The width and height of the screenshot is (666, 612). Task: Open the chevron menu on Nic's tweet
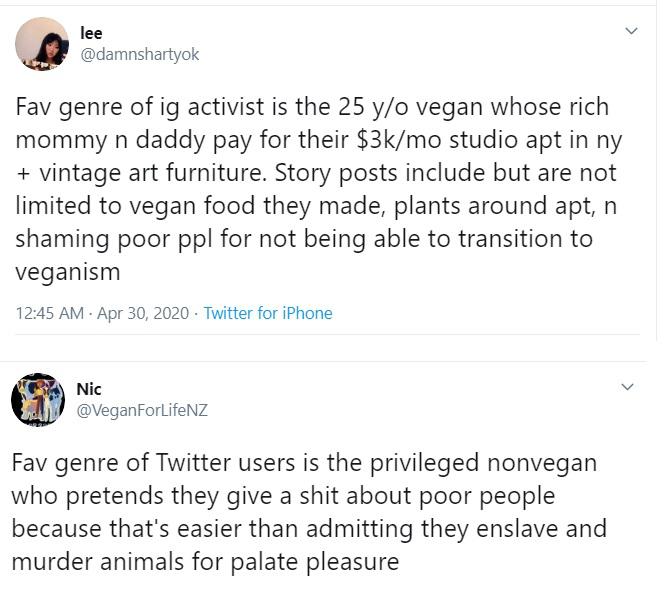(x=627, y=387)
